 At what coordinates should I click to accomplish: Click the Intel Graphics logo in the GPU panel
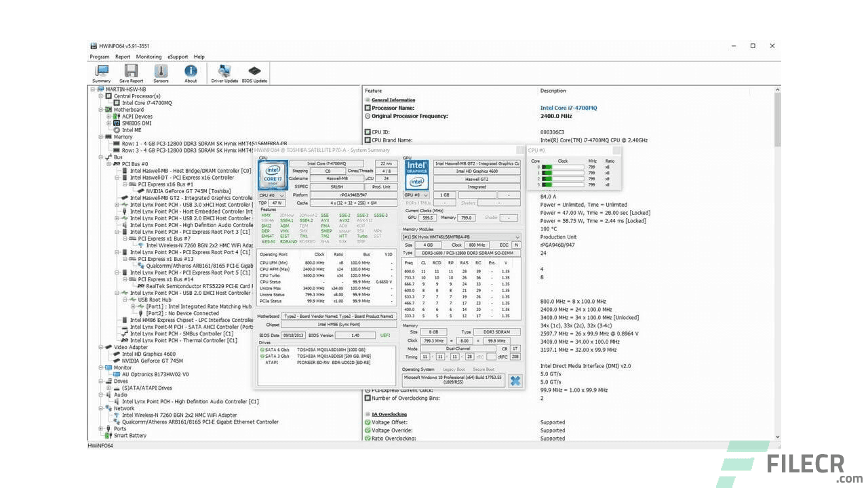pyautogui.click(x=416, y=176)
